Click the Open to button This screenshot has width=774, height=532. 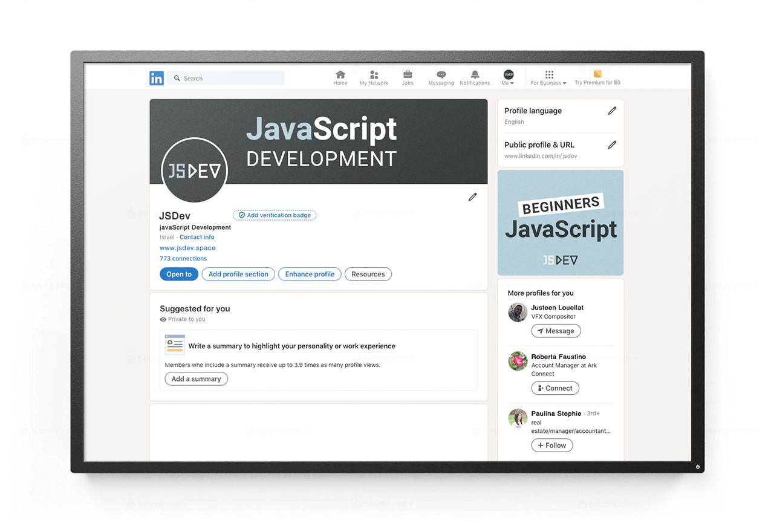(x=179, y=274)
